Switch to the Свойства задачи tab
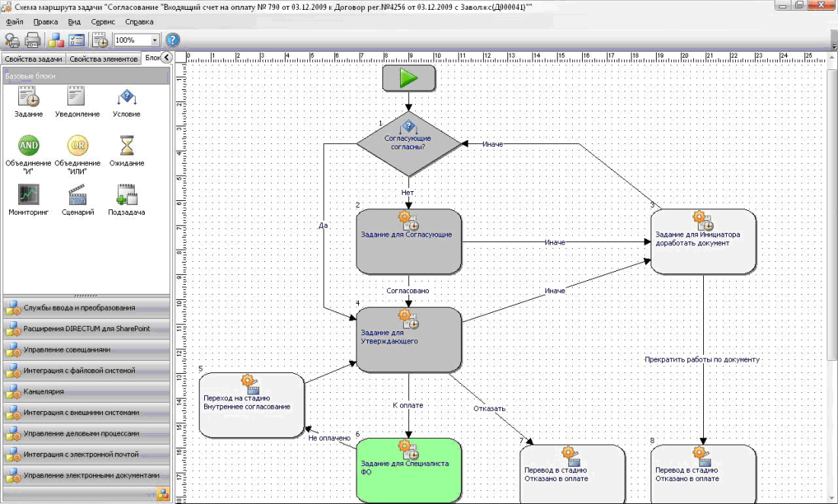The width and height of the screenshot is (838, 504). tap(34, 59)
